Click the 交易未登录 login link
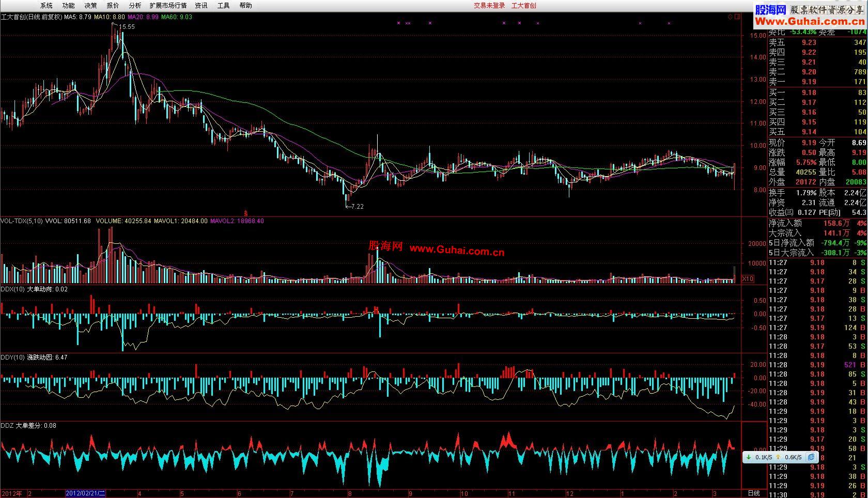The image size is (868, 498). click(489, 6)
